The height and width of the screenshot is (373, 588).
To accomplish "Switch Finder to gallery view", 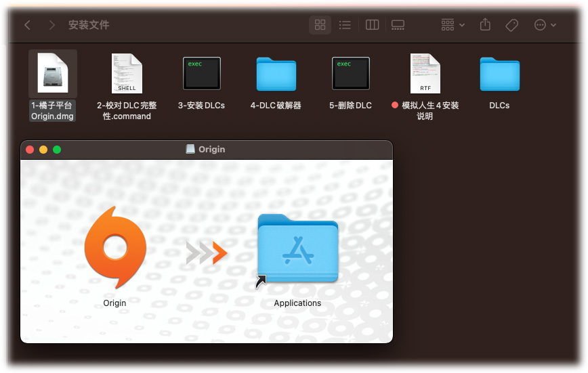I will pyautogui.click(x=398, y=25).
